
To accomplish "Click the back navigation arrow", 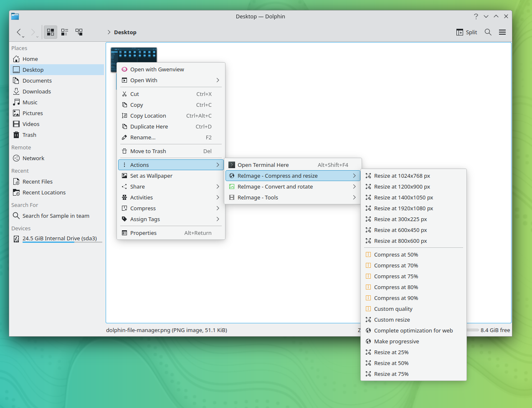I will tap(19, 32).
